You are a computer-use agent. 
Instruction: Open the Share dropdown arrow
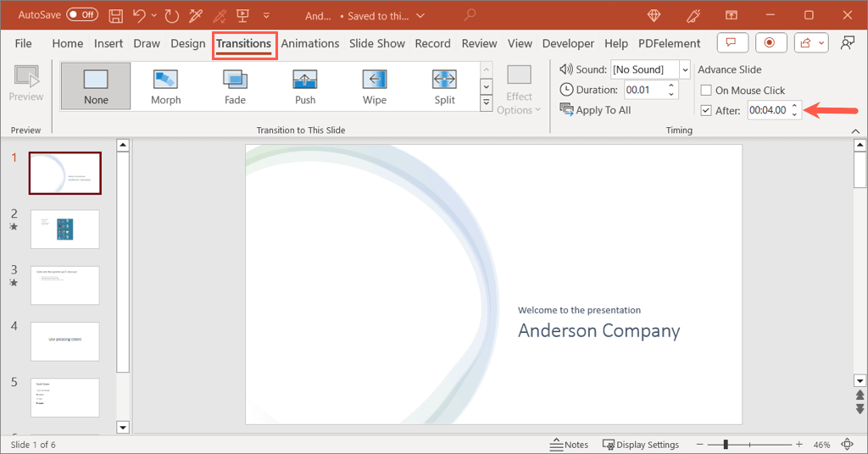pyautogui.click(x=821, y=42)
